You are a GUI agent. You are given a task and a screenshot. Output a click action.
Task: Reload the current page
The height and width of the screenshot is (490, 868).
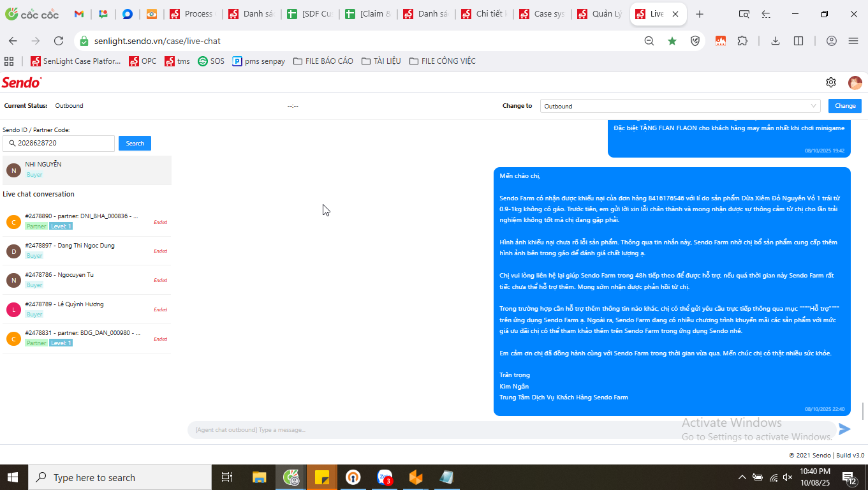(59, 41)
